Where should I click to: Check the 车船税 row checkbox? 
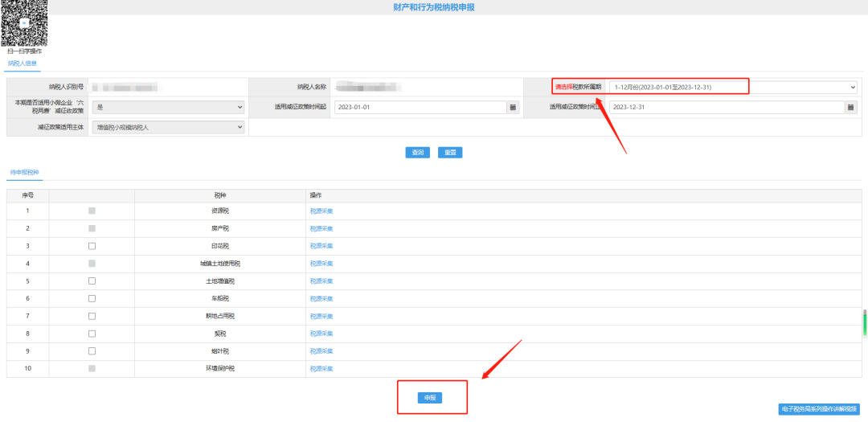92,298
